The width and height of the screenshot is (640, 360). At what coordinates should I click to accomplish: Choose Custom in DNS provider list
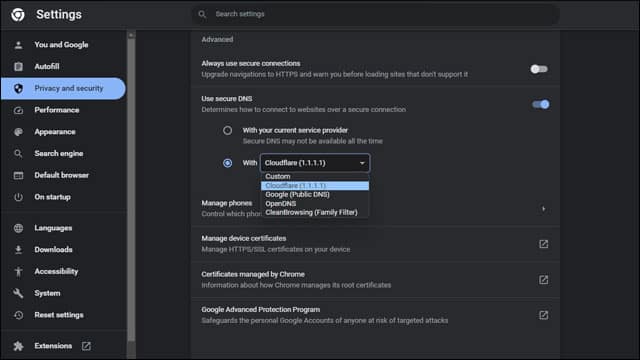coord(315,176)
